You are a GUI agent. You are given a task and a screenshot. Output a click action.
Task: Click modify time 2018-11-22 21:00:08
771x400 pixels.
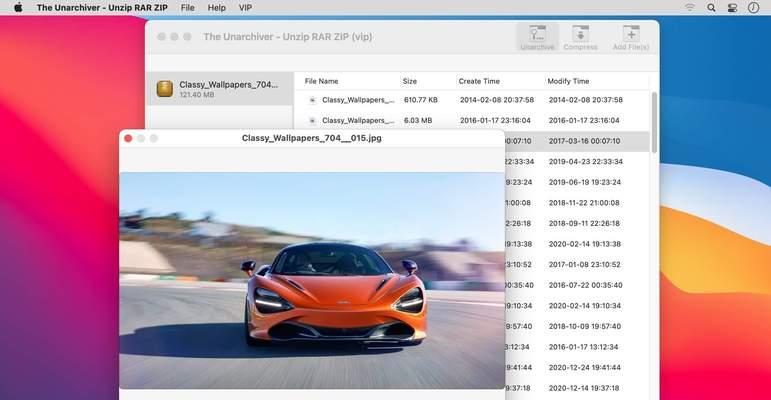point(584,203)
